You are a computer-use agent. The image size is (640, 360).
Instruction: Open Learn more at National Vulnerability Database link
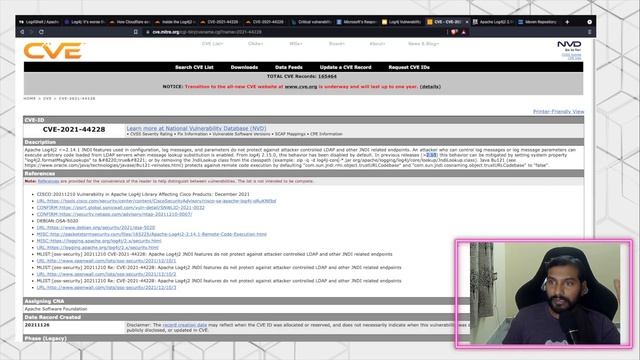point(196,128)
